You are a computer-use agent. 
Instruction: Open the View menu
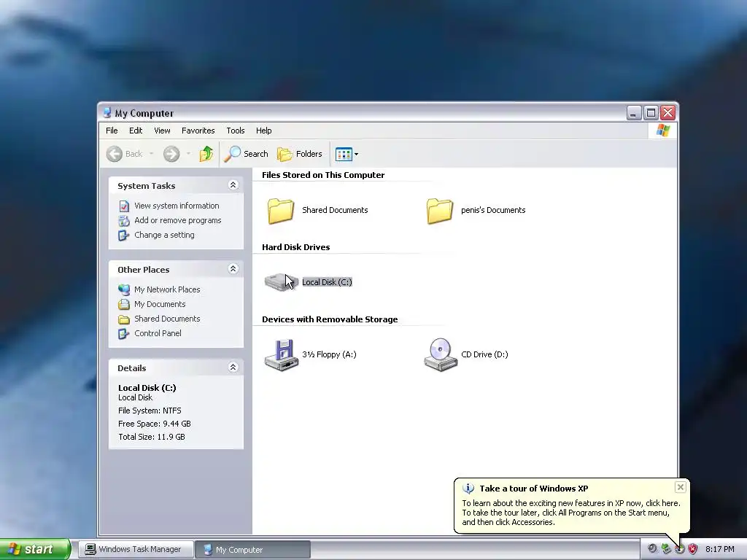(162, 131)
